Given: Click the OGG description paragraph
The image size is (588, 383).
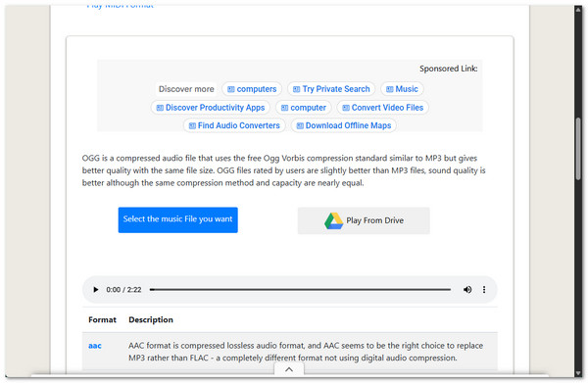Looking at the screenshot, I should point(284,170).
